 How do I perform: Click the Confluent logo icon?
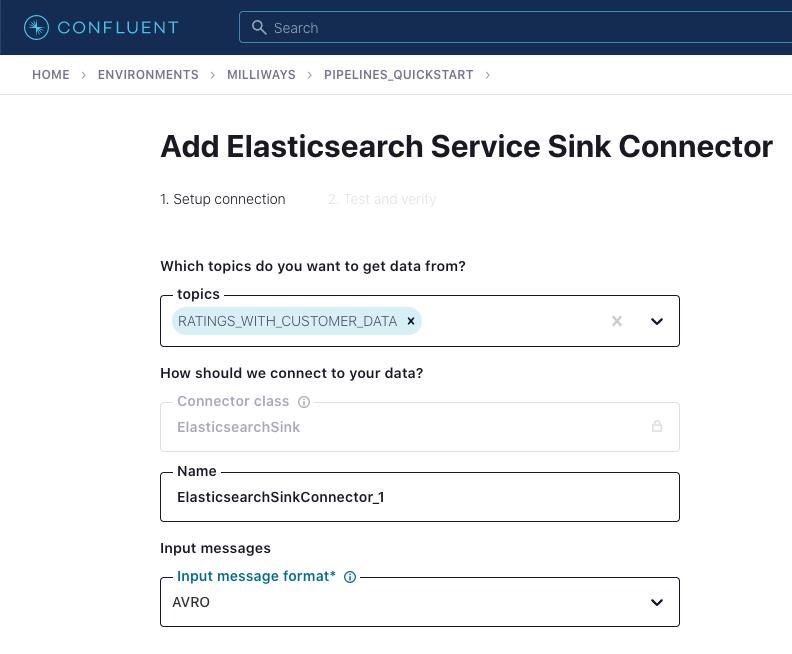36,27
